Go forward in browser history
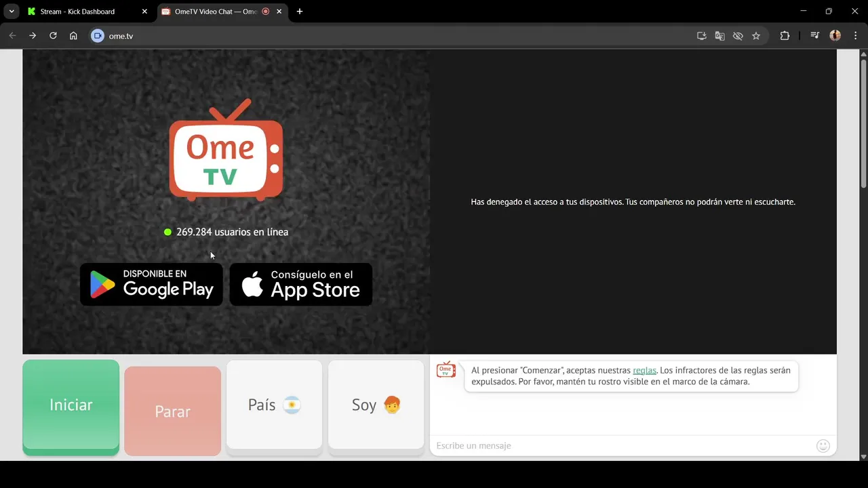 pyautogui.click(x=33, y=36)
